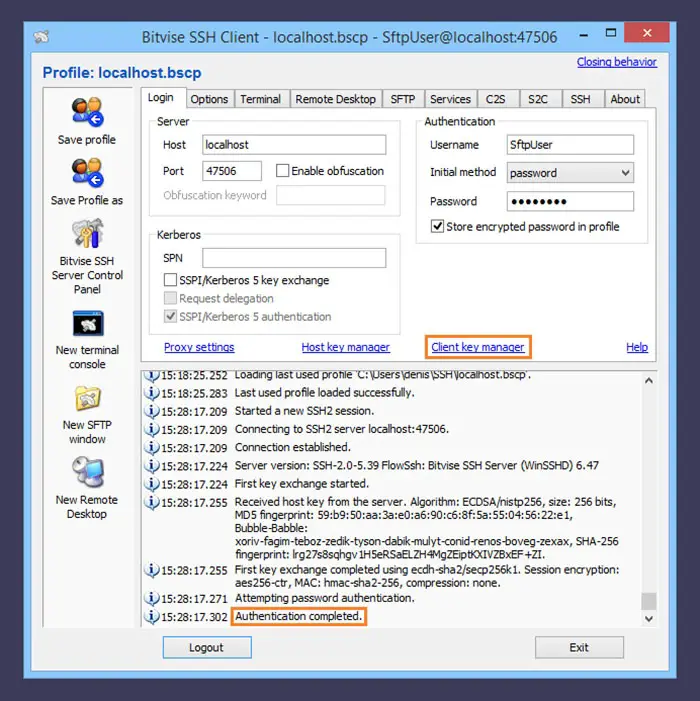Open the About tab
The image size is (700, 701).
pos(625,99)
